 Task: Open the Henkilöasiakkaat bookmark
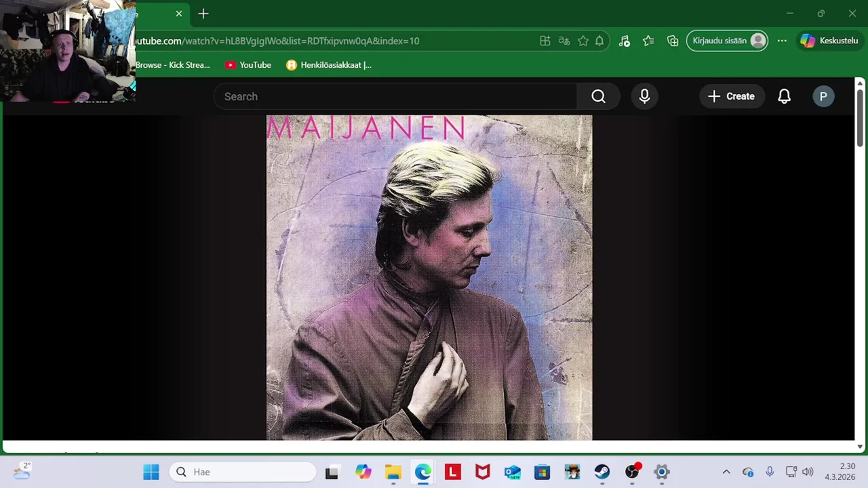click(x=329, y=65)
